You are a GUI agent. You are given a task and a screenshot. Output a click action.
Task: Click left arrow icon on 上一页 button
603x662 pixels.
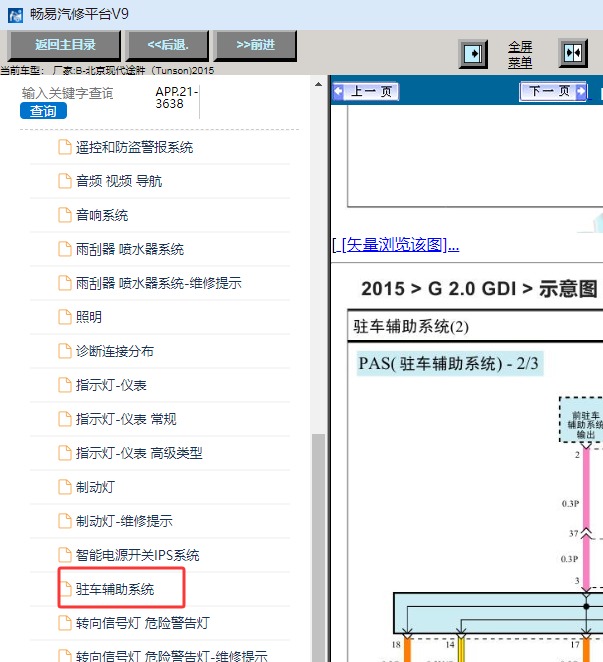pyautogui.click(x=339, y=91)
